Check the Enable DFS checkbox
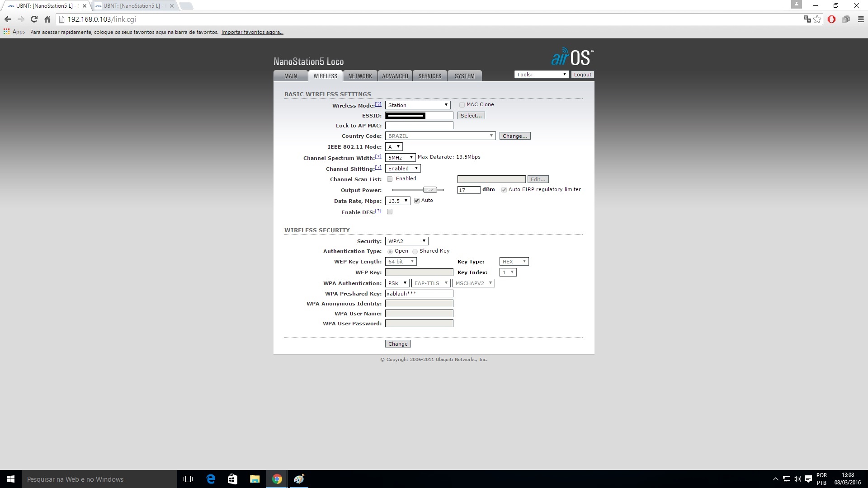Image resolution: width=868 pixels, height=488 pixels. click(390, 211)
